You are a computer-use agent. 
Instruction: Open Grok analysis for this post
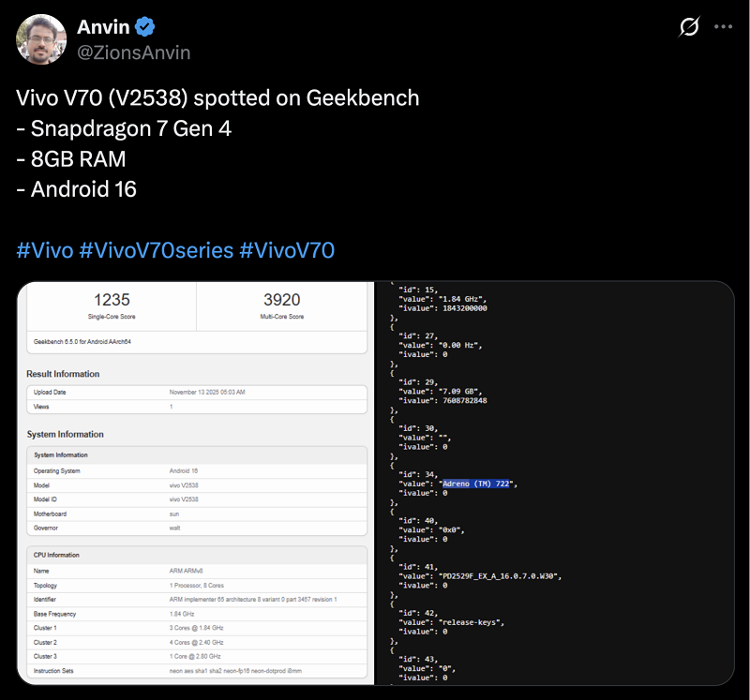[x=689, y=27]
